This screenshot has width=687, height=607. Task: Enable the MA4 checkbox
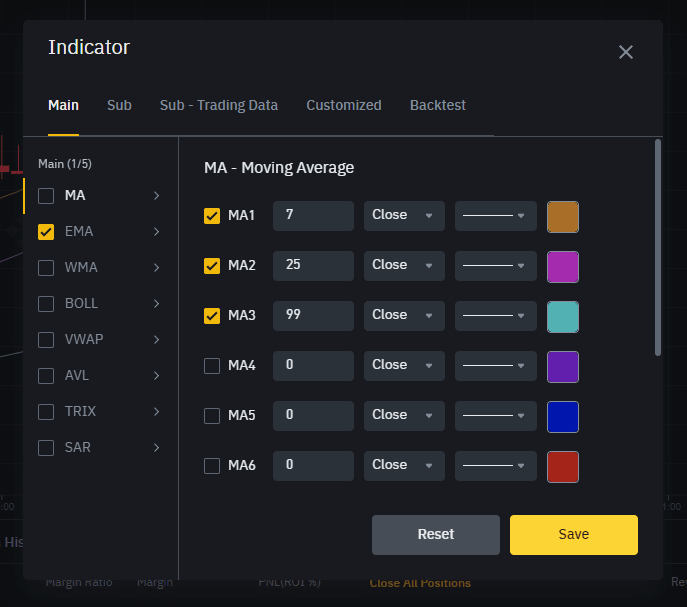pyautogui.click(x=212, y=366)
